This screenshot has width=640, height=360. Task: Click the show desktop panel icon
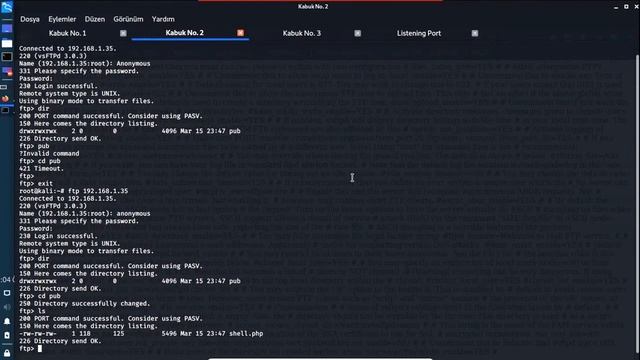click(x=7, y=29)
